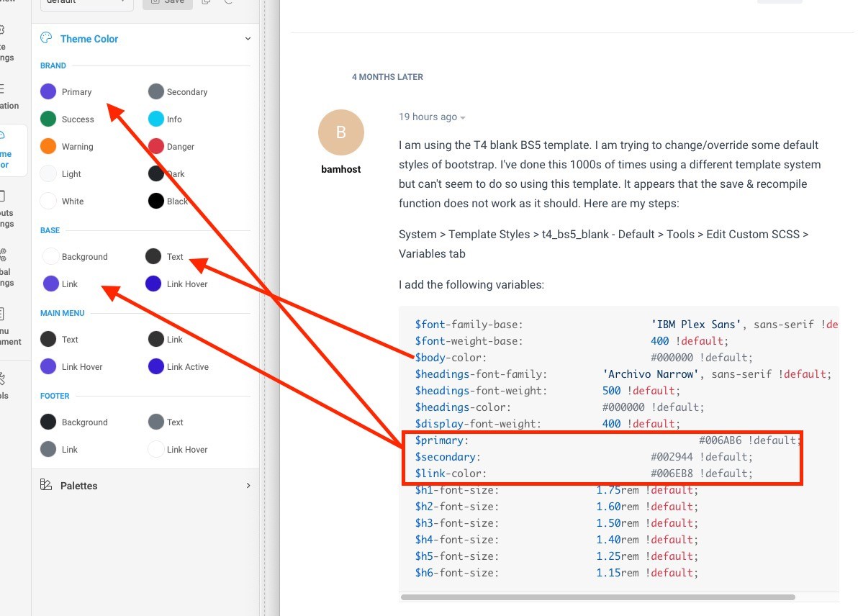Click the MAIN MENU group heading
Screen dimensions: 858x616
[63, 313]
